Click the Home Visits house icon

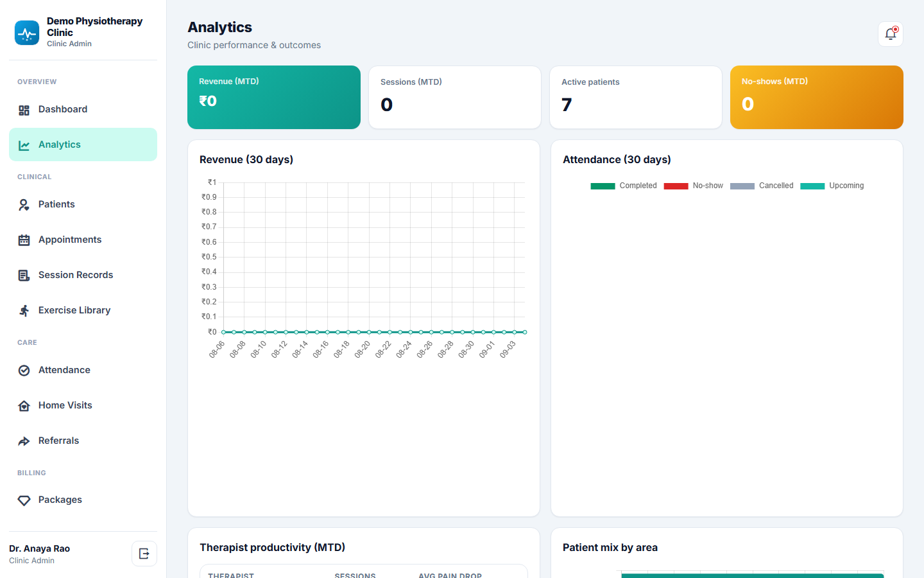coord(24,406)
